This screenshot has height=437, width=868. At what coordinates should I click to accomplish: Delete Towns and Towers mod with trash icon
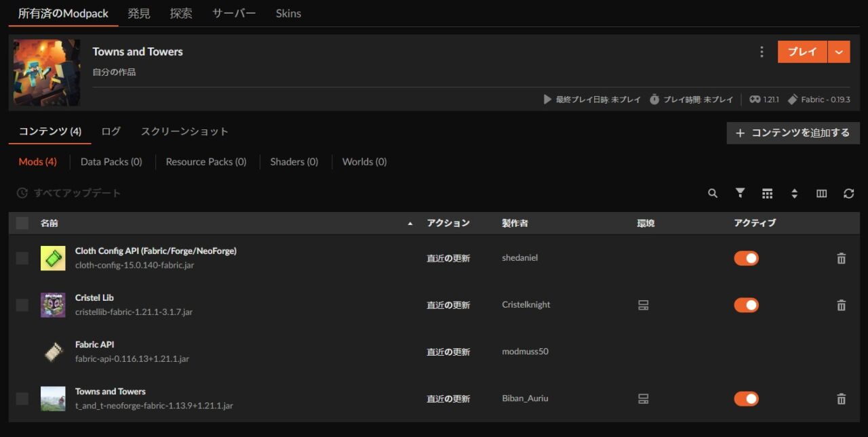tap(842, 398)
